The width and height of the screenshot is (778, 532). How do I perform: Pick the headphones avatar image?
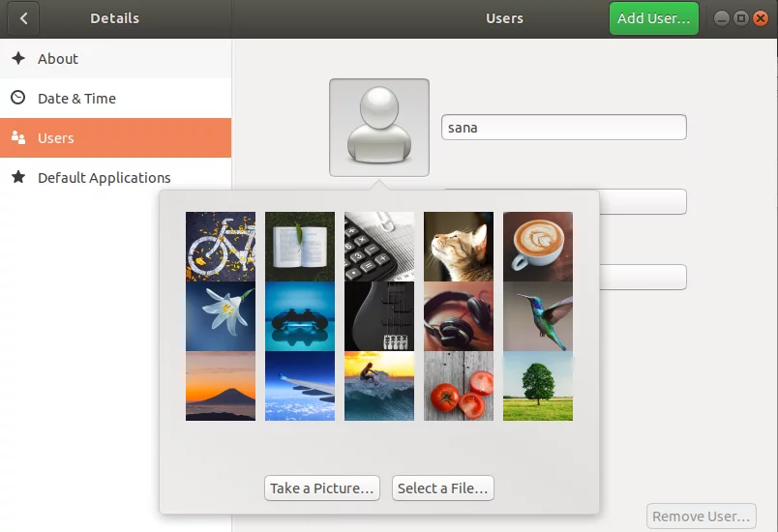pyautogui.click(x=459, y=316)
